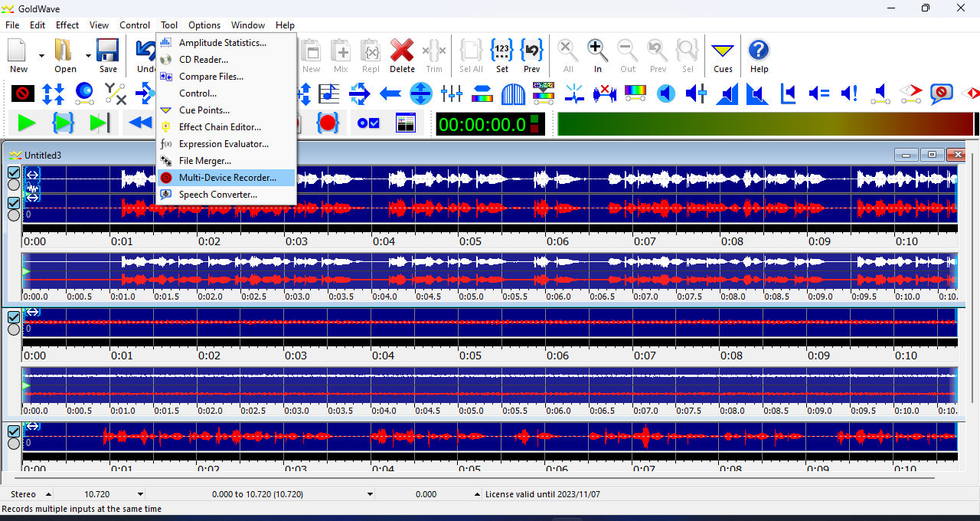
Task: Click the Set selection button
Action: [x=501, y=56]
